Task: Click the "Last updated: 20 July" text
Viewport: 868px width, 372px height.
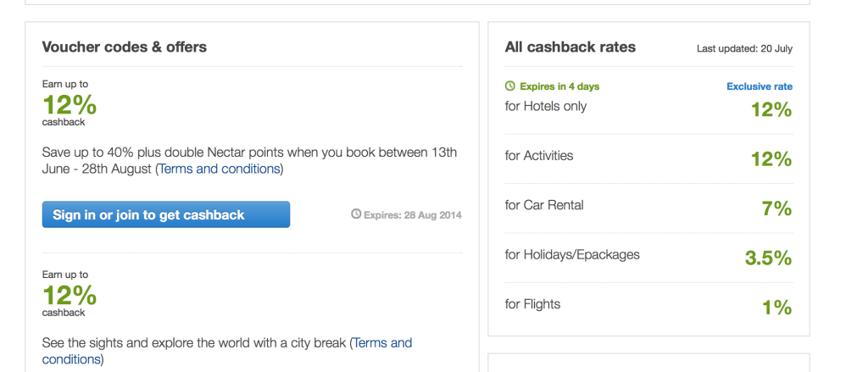Action: coord(744,49)
